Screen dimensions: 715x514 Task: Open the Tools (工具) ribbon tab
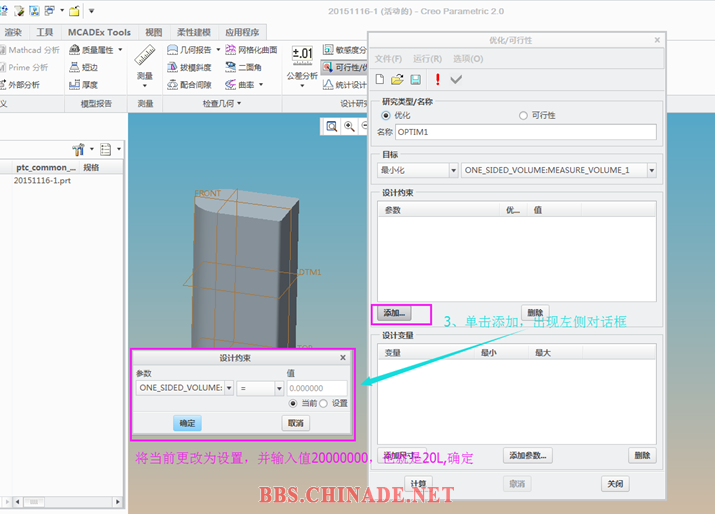point(45,32)
